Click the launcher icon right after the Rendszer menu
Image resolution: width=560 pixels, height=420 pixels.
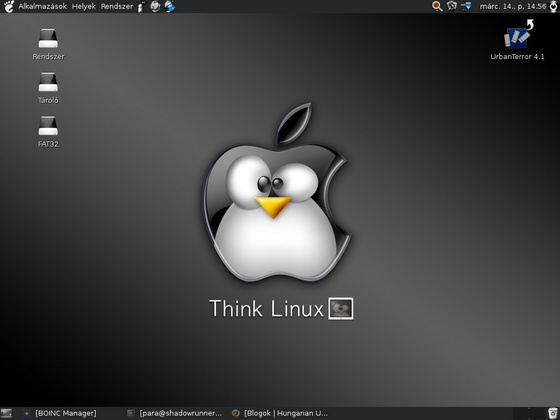[142, 6]
